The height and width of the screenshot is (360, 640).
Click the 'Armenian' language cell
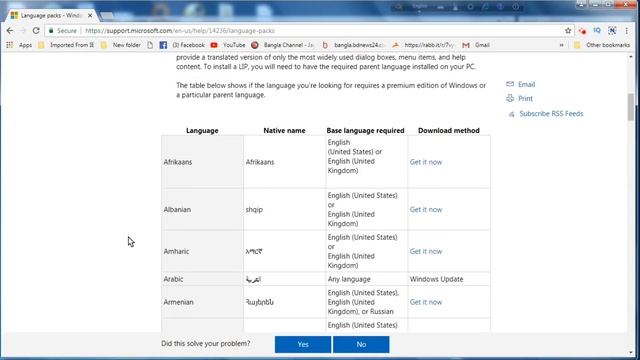click(x=202, y=302)
